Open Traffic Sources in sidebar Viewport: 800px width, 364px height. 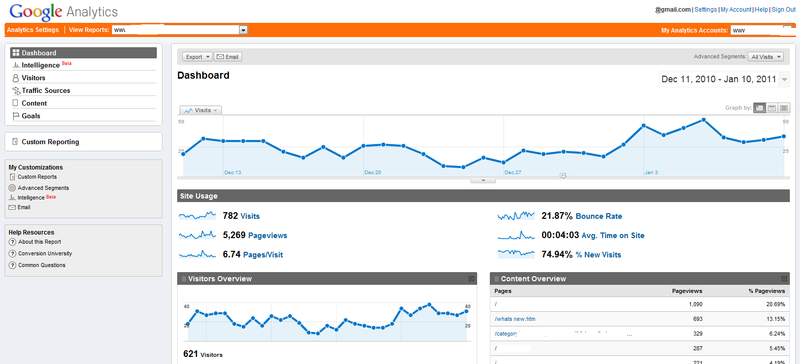46,90
